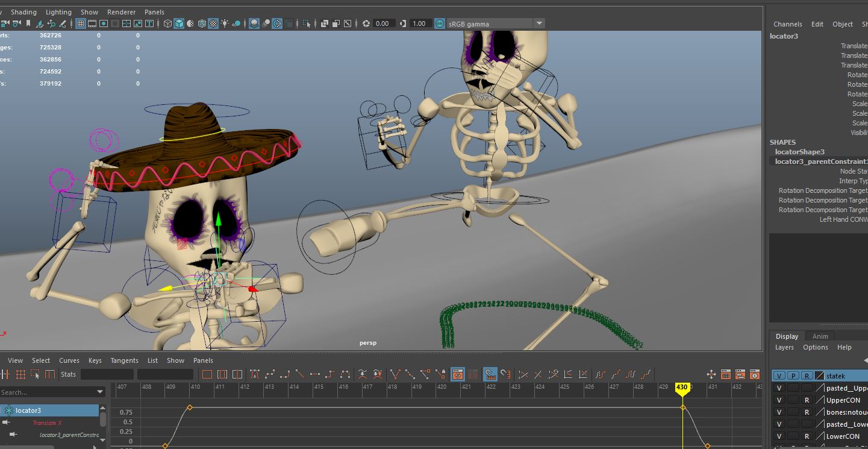
Task: Click the bookmark icon in viewport toolbar
Action: click(28, 24)
